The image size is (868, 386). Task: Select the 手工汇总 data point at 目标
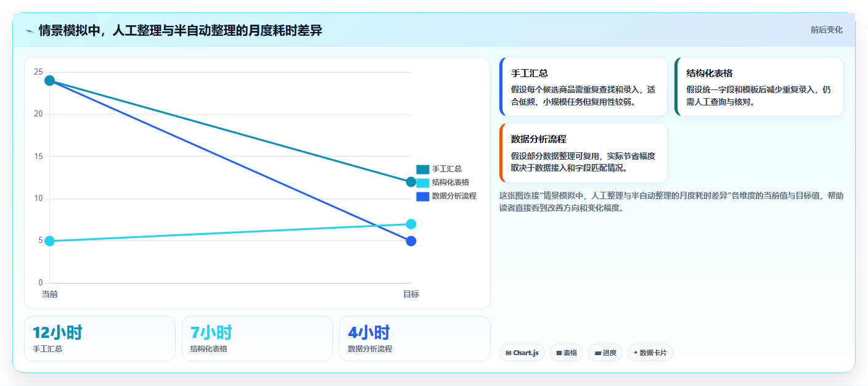click(411, 182)
